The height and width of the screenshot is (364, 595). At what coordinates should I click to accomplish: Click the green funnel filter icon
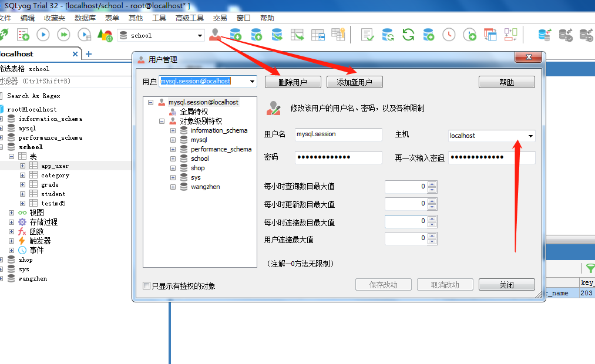tap(590, 268)
